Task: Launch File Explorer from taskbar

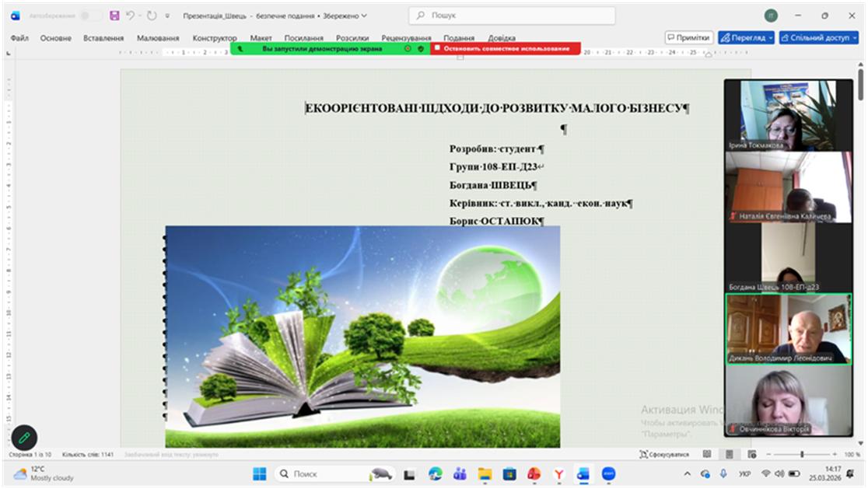Action: tap(485, 473)
